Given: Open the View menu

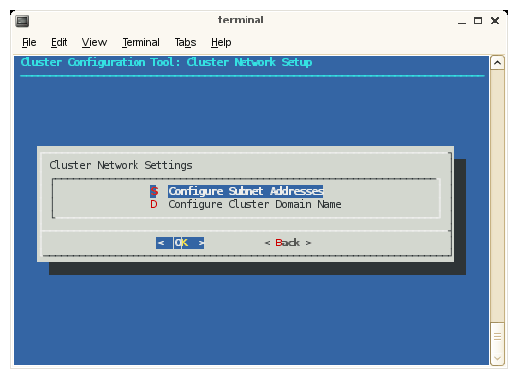Looking at the screenshot, I should coord(94,42).
